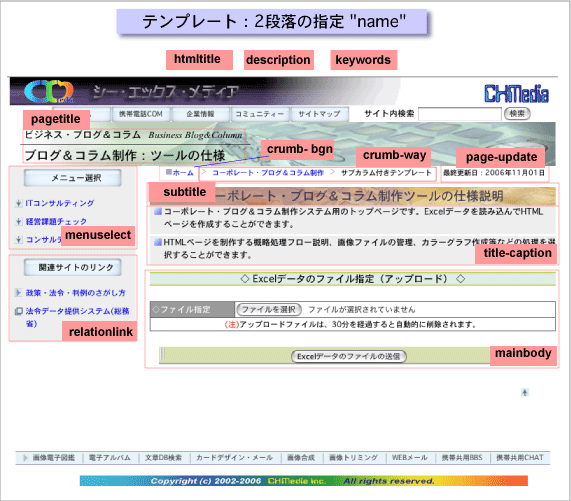The height and width of the screenshot is (501, 571).
Task: Open the 画像合成 footer link
Action: tap(301, 458)
